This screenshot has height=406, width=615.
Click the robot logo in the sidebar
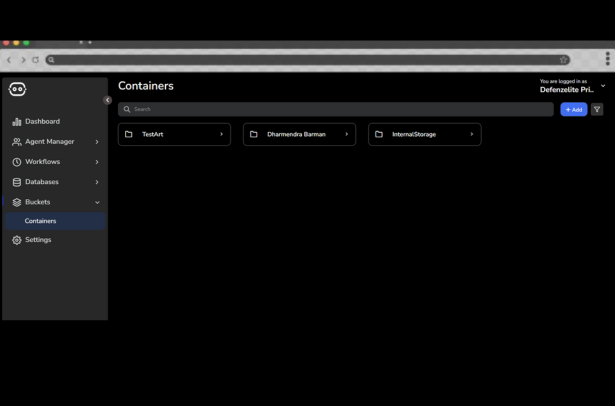pos(17,89)
